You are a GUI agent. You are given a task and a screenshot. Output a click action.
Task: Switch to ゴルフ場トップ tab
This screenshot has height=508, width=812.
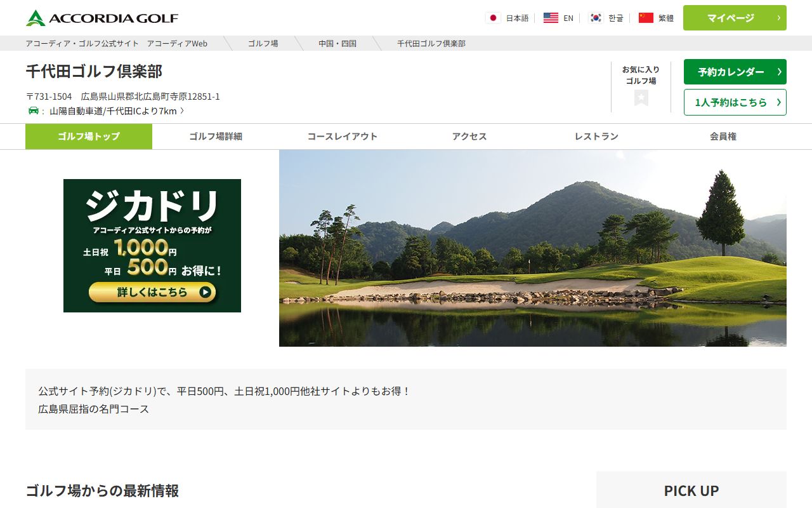89,137
